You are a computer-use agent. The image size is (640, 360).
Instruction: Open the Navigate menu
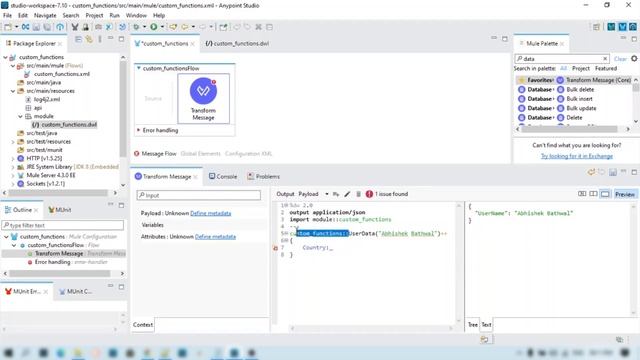pyautogui.click(x=45, y=15)
